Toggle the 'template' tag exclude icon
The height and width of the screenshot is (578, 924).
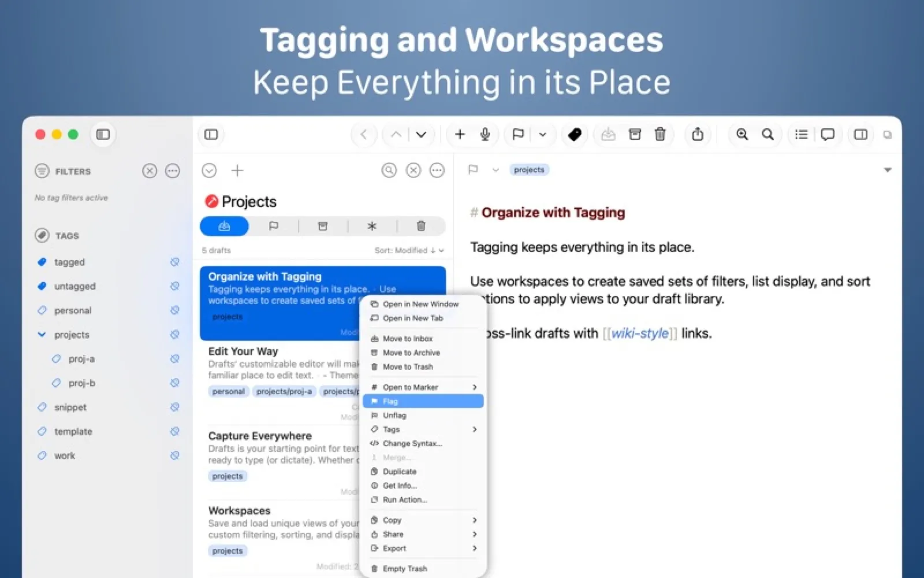[174, 431]
